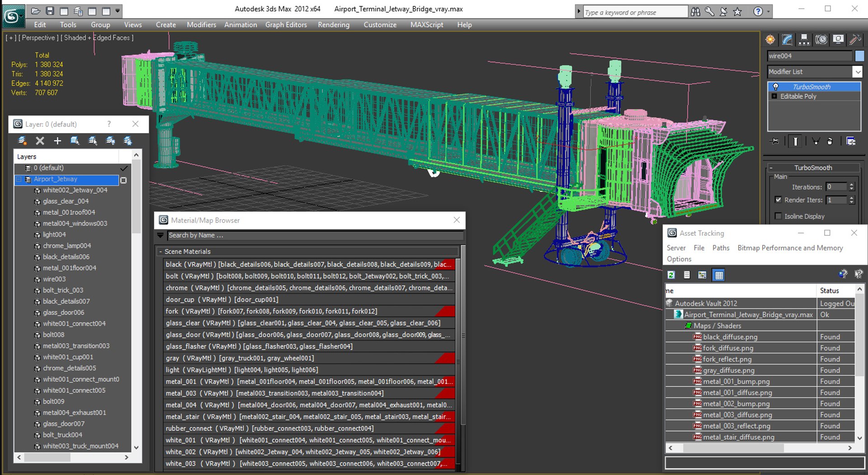Open Bitmap Performance and Memory menu
The image size is (868, 475).
point(790,248)
